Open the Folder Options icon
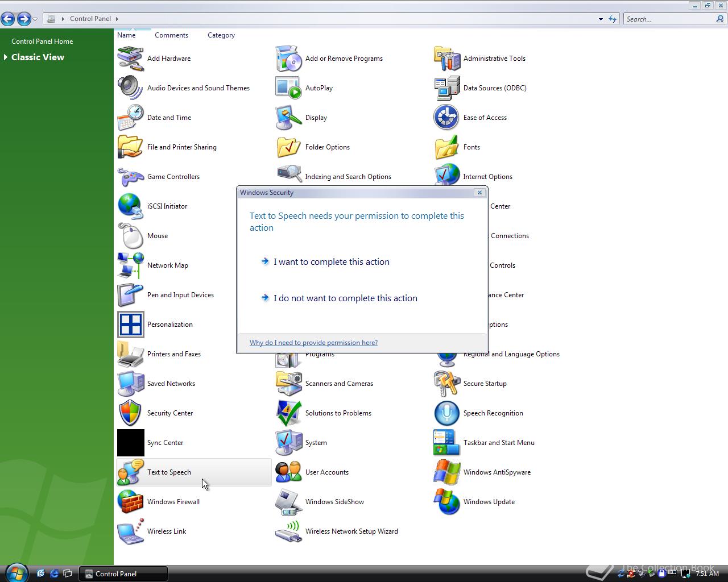The width and height of the screenshot is (728, 582). [x=288, y=147]
